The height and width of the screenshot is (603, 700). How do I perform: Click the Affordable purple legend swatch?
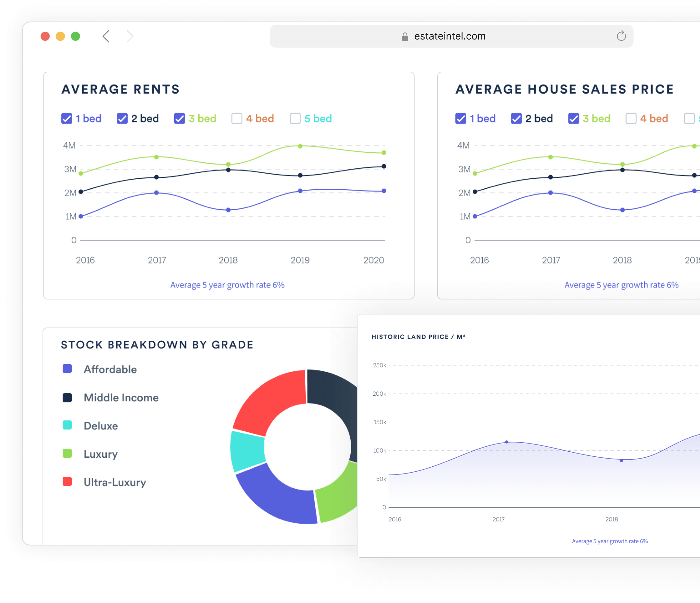point(67,369)
